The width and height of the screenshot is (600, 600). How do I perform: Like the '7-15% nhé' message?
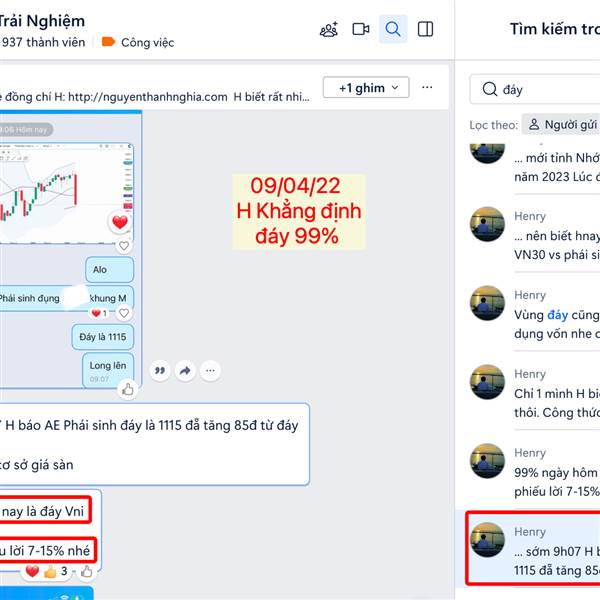[86, 572]
